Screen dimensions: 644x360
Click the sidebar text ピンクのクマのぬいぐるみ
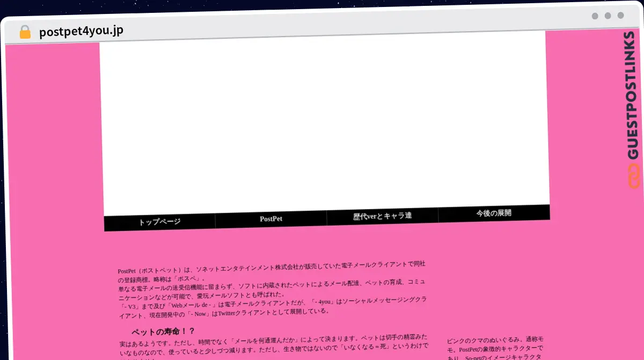495,340
